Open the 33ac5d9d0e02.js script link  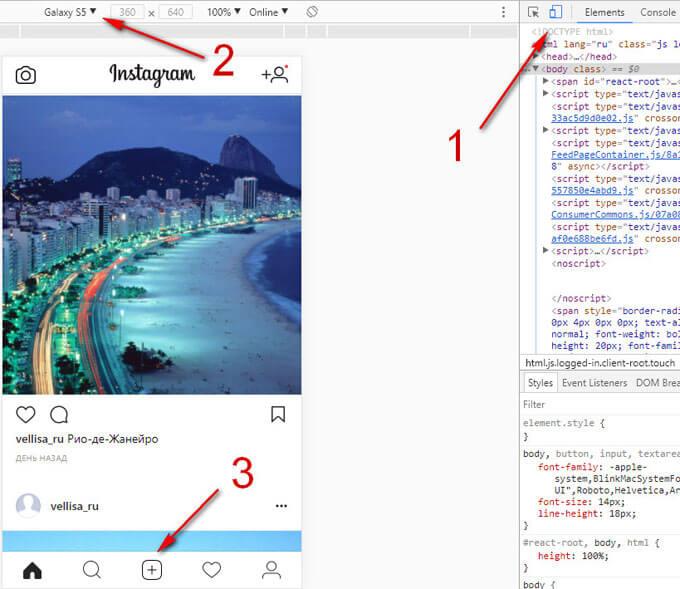click(x=592, y=118)
